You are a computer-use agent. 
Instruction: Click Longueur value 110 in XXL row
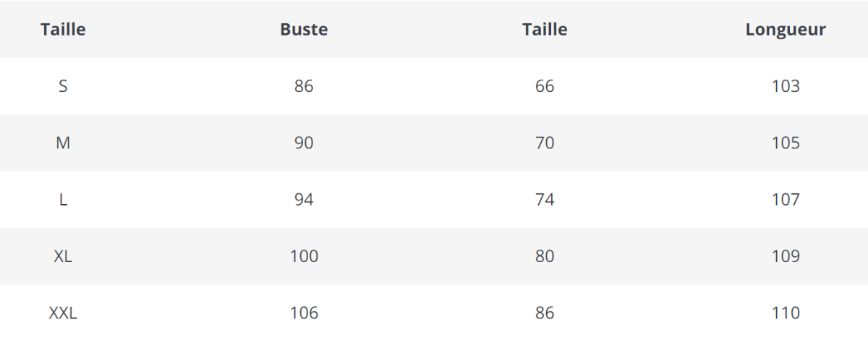(x=786, y=313)
